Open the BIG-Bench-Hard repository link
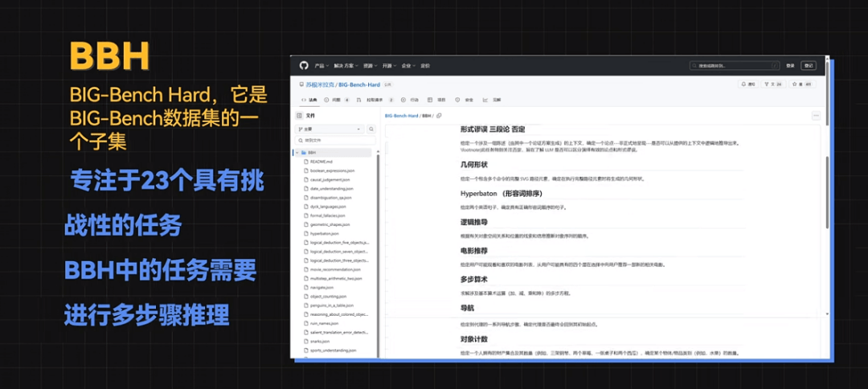Image resolution: width=868 pixels, height=389 pixels. click(x=359, y=84)
